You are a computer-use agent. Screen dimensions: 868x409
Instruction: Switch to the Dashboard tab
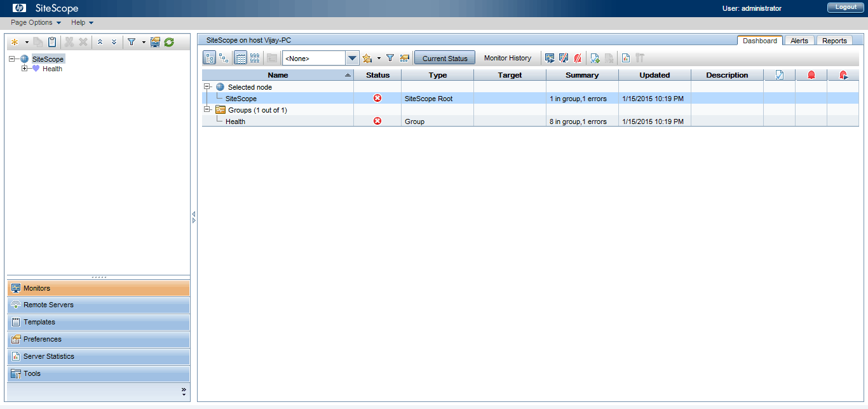[x=760, y=40]
